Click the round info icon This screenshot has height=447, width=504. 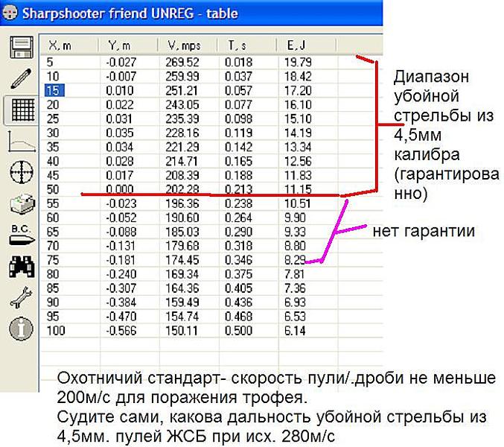(21, 329)
